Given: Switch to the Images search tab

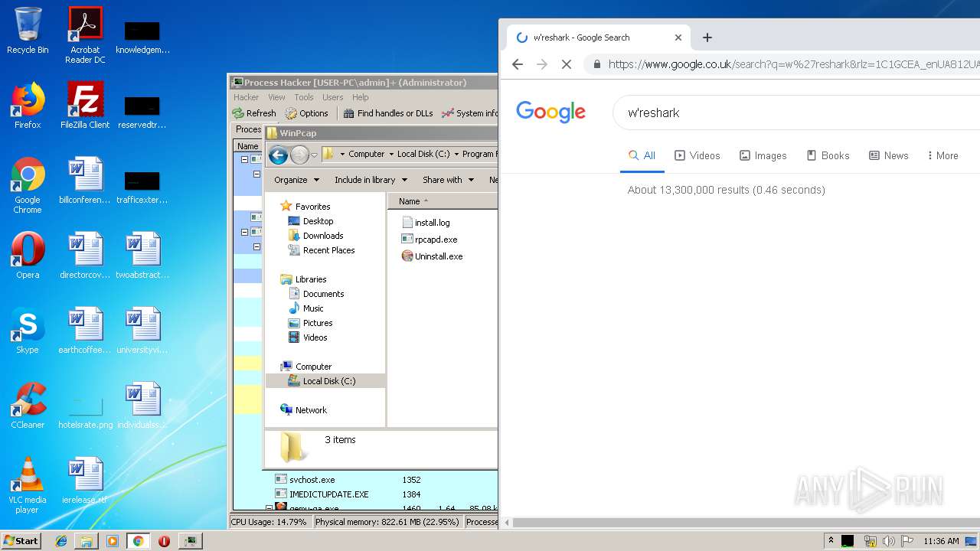Looking at the screenshot, I should click(763, 155).
